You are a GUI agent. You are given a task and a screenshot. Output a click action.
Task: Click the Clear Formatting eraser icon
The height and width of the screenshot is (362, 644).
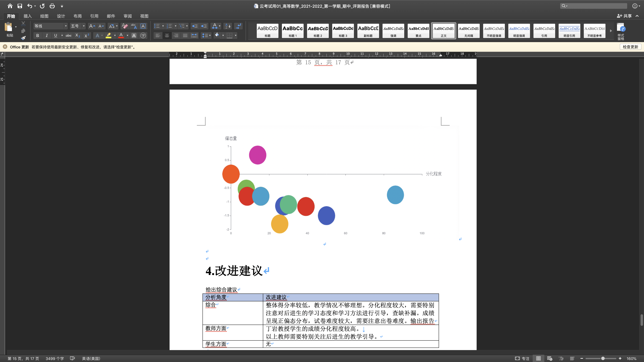(125, 26)
